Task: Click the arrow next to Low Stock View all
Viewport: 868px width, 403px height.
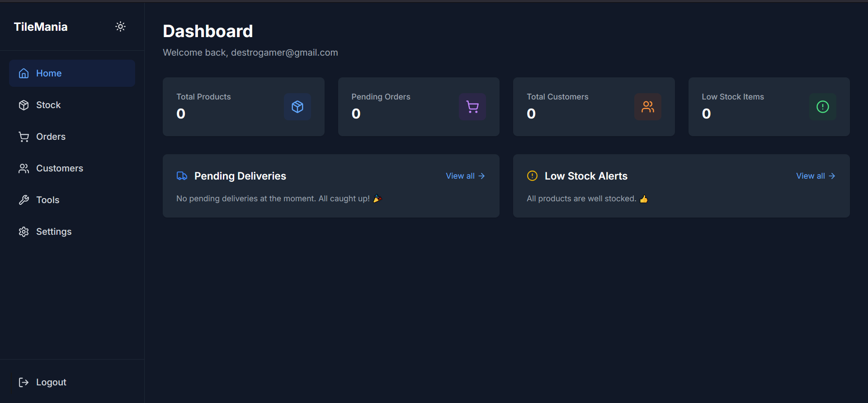Action: coord(832,176)
